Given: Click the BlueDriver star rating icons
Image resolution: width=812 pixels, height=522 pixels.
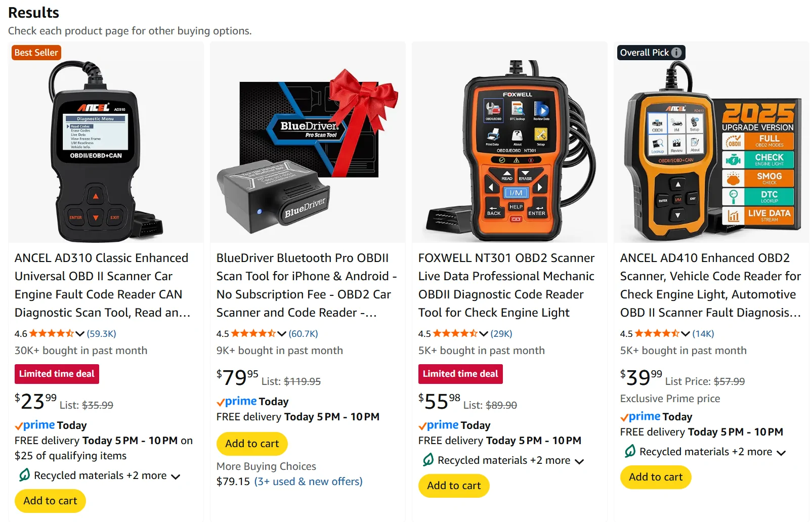Looking at the screenshot, I should point(253,333).
